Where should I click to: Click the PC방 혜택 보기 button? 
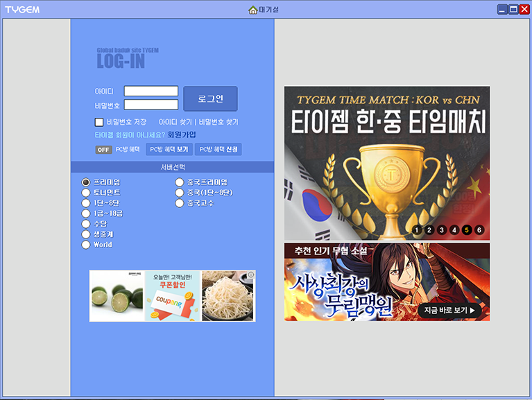pyautogui.click(x=169, y=150)
